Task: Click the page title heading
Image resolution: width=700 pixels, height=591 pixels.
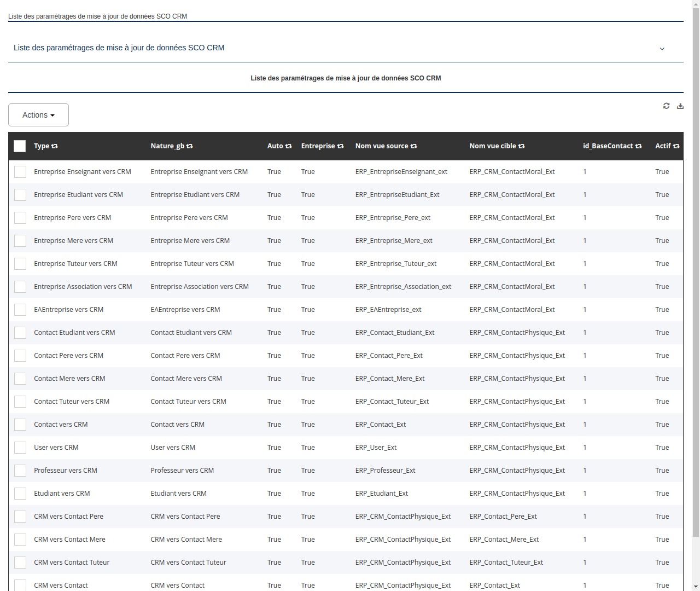Action: 346,78
